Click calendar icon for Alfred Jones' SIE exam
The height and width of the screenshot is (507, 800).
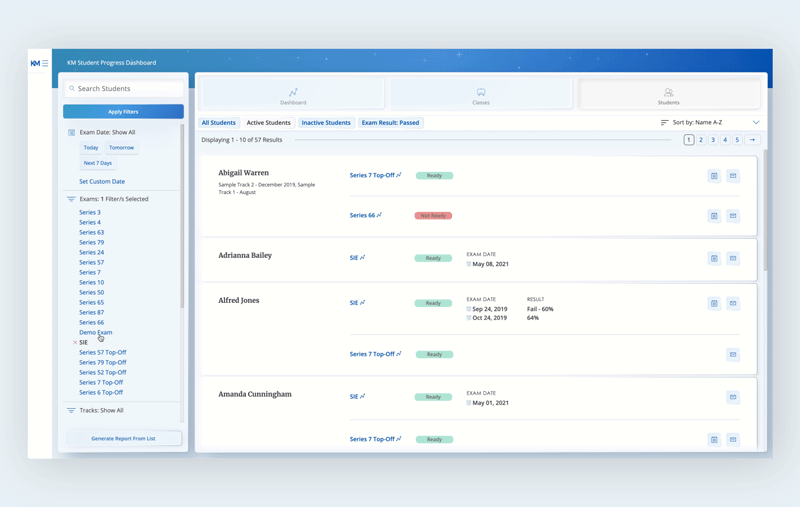[714, 303]
